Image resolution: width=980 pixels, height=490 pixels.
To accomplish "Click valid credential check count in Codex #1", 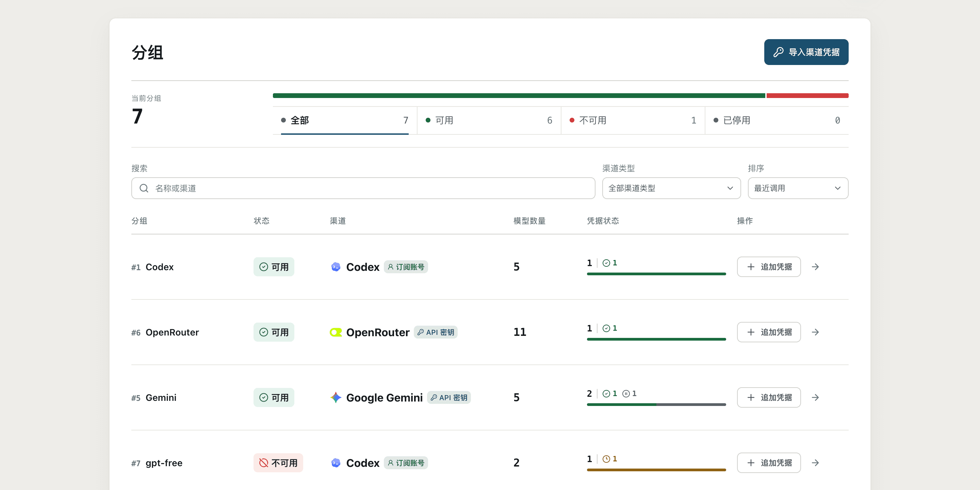I will [610, 263].
